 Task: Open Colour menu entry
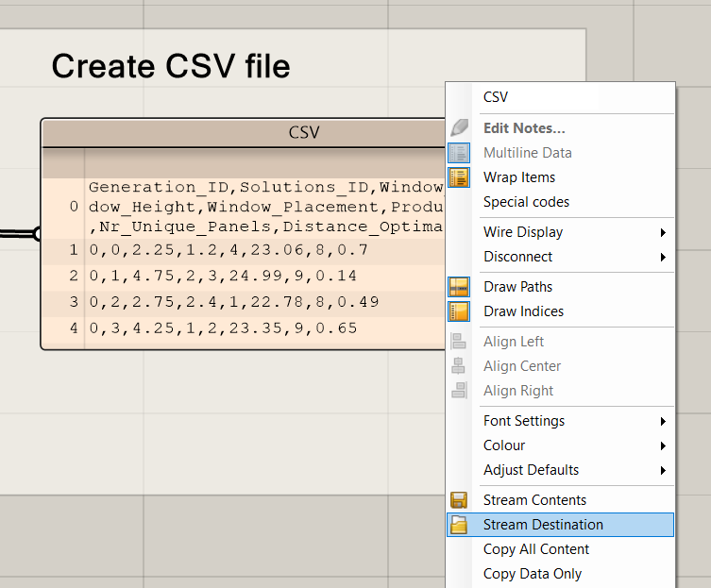click(561, 445)
